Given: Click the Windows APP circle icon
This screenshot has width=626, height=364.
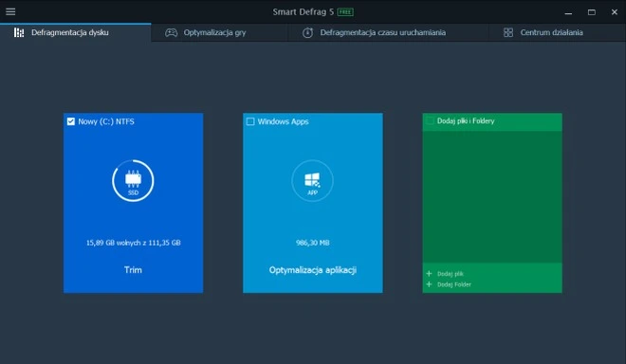Looking at the screenshot, I should point(313,181).
